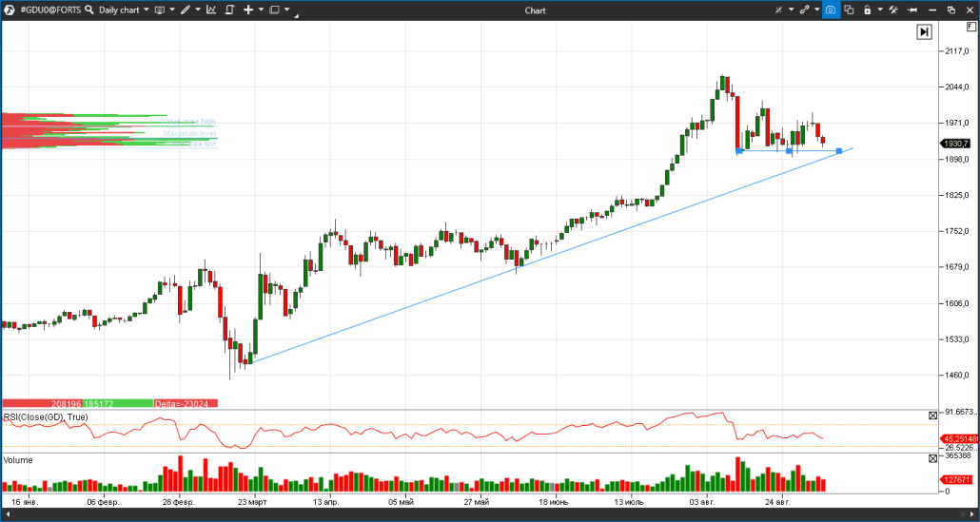Close the RSI indicator panel
Screen dimensions: 980x522
[932, 416]
